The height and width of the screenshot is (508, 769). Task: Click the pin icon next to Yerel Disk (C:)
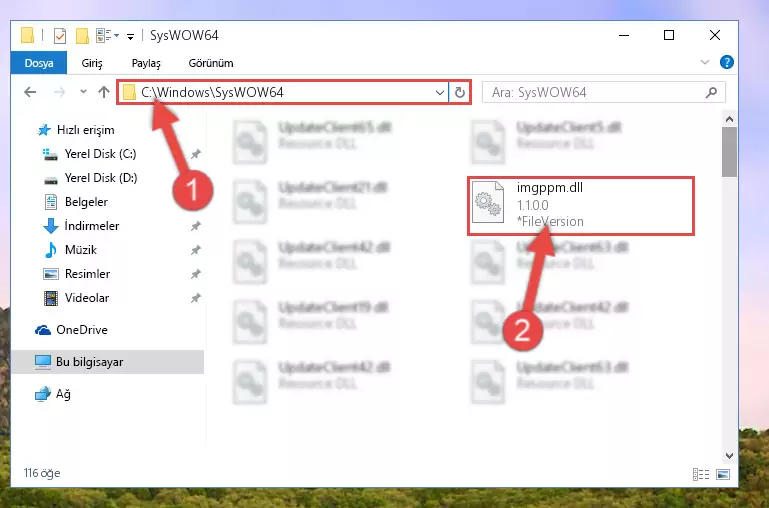195,154
